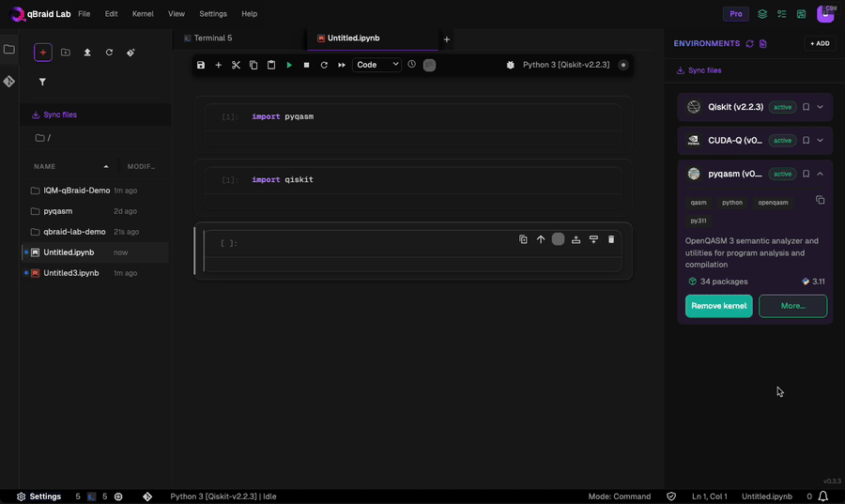Expand the Qiskit (v2.2.3) environment
This screenshot has width=845, height=504.
[820, 107]
